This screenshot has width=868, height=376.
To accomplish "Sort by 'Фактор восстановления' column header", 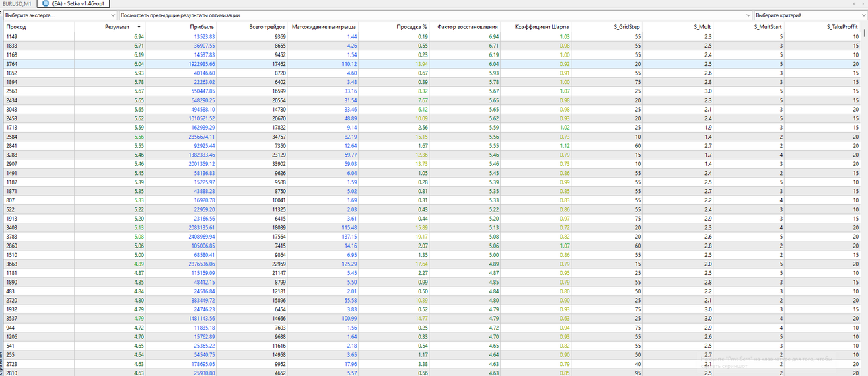I will tap(466, 27).
